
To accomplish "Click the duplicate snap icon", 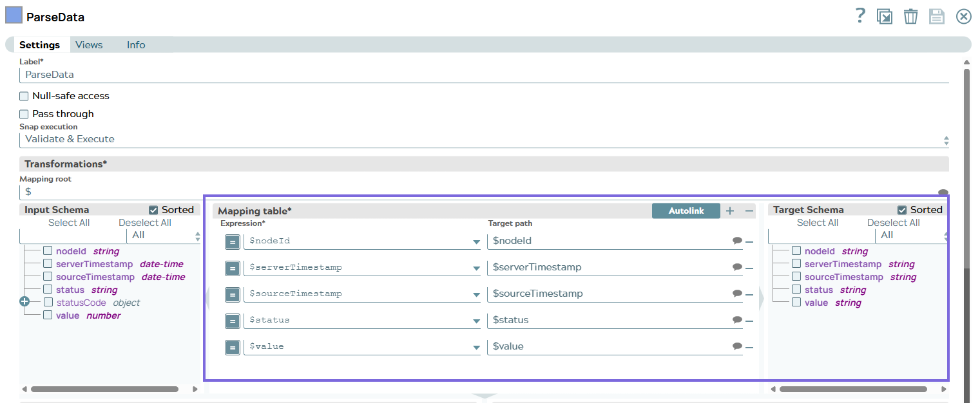I will [x=884, y=16].
